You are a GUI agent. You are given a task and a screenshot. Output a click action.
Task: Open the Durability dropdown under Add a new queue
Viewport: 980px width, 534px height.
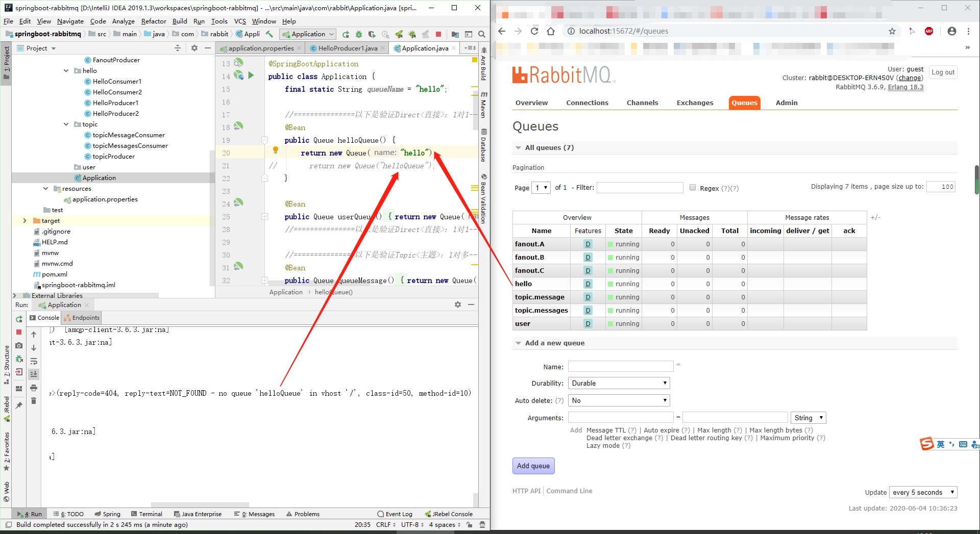(x=618, y=383)
